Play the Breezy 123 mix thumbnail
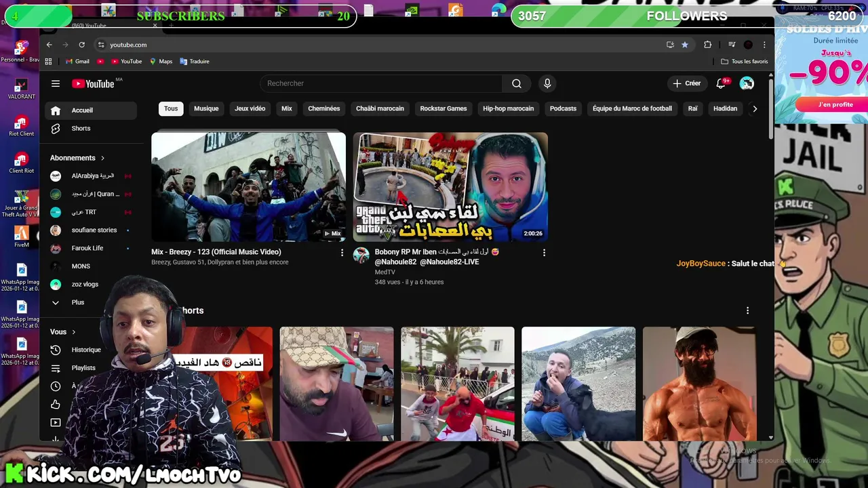The width and height of the screenshot is (868, 488). [x=248, y=187]
